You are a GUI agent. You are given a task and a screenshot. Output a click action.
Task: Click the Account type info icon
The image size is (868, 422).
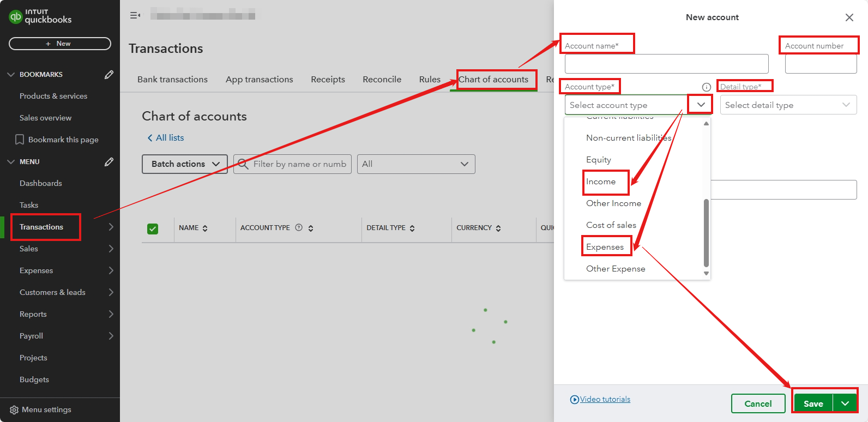pyautogui.click(x=707, y=87)
